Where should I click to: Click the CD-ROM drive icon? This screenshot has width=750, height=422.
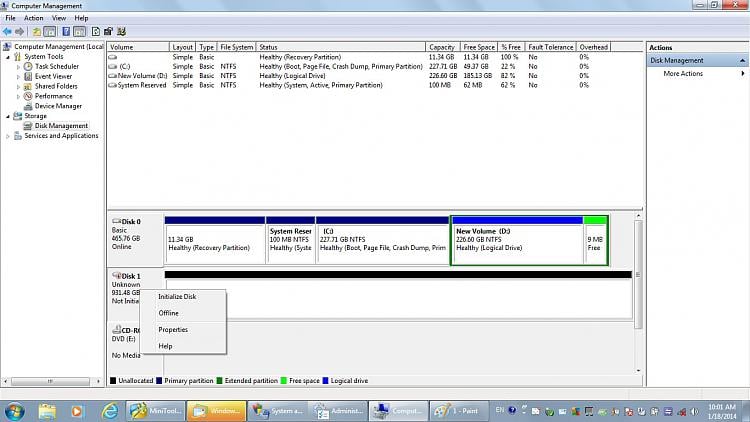[x=116, y=330]
